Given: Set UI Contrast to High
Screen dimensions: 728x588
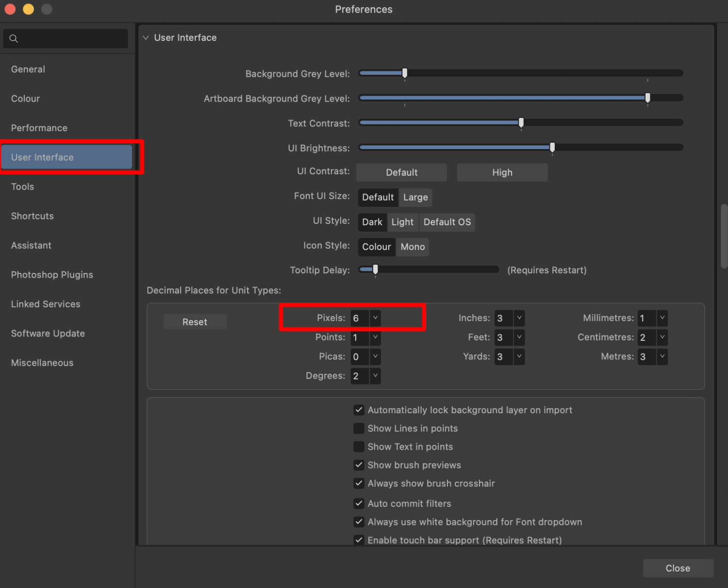Looking at the screenshot, I should [502, 172].
